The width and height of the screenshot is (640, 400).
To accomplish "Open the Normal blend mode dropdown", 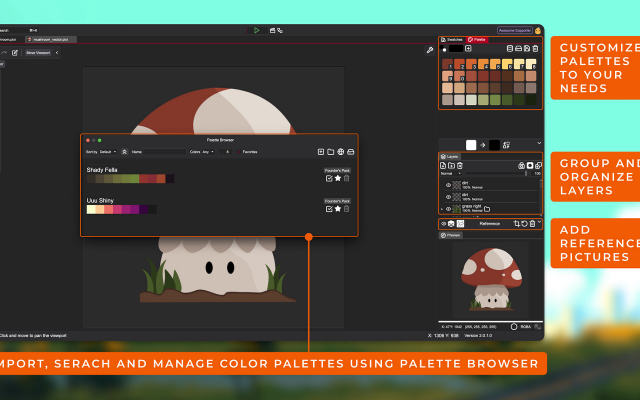I will [451, 173].
